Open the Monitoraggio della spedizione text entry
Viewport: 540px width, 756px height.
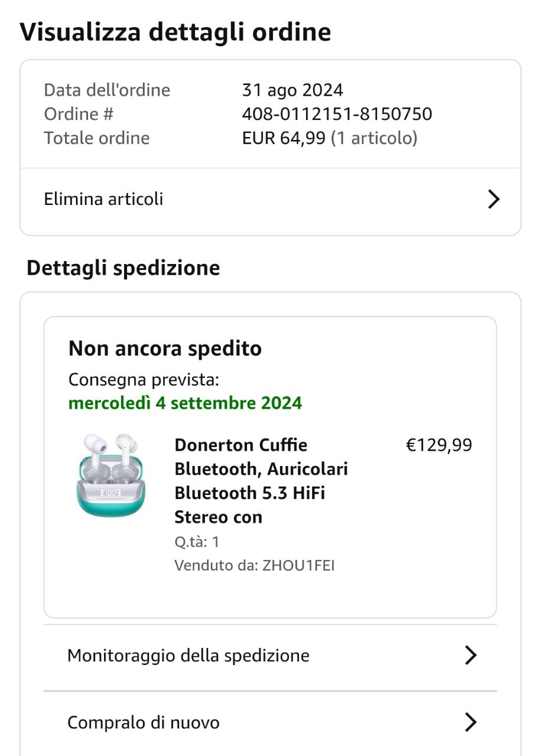[188, 655]
